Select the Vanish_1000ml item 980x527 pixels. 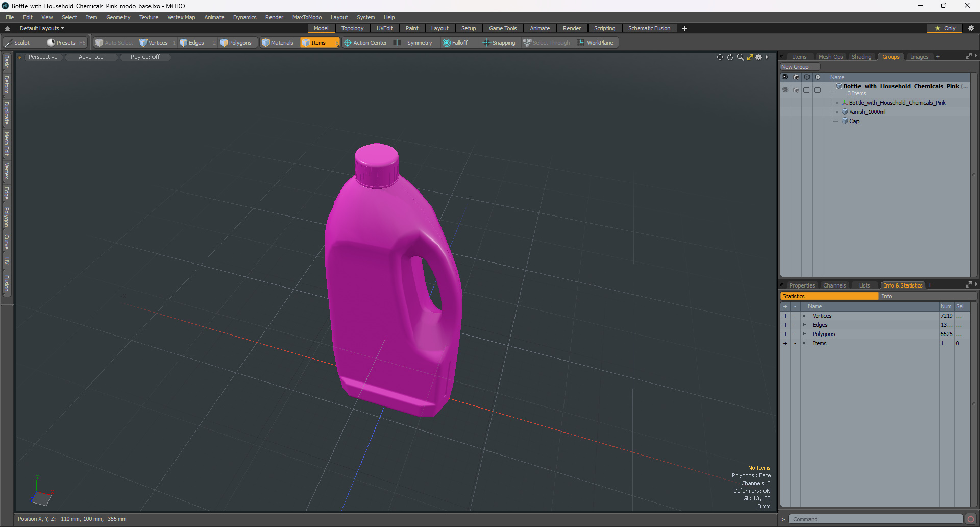pos(867,112)
